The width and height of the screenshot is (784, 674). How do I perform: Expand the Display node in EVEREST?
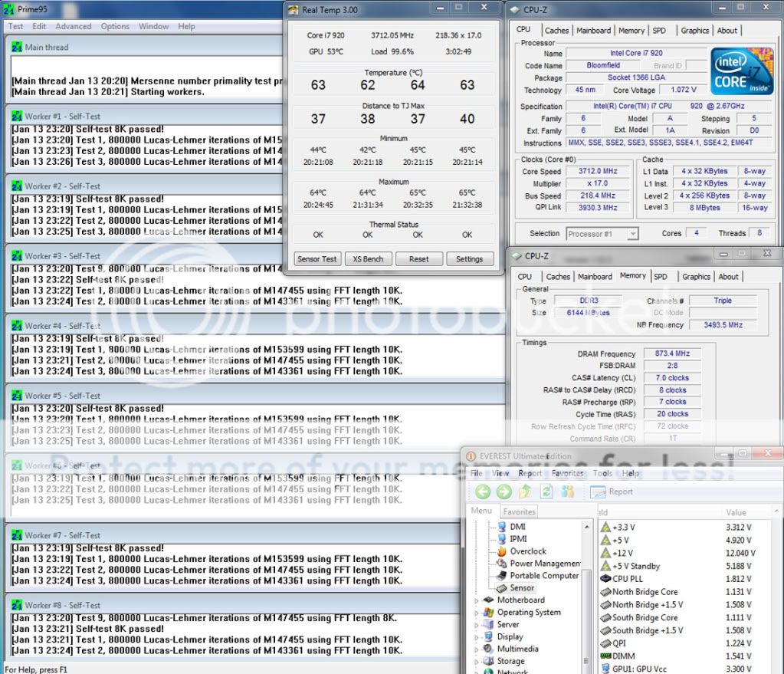[476, 637]
